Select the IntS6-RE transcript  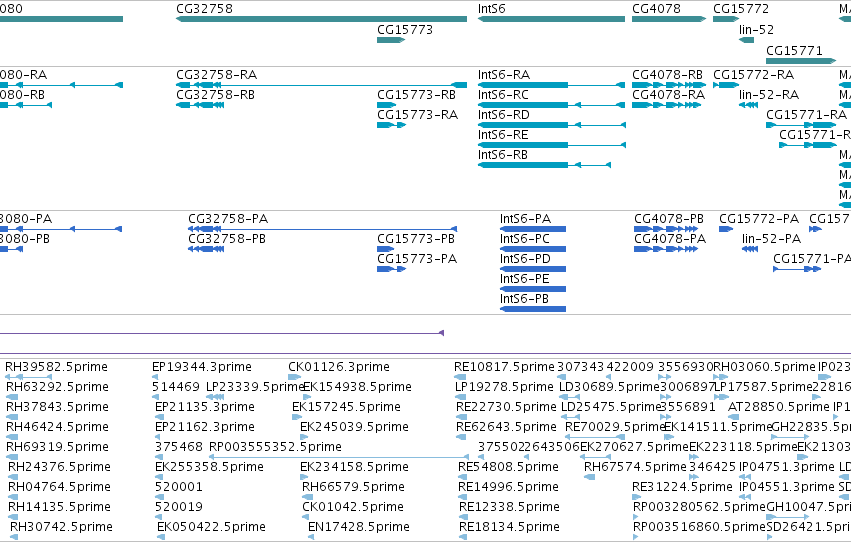tap(551, 145)
